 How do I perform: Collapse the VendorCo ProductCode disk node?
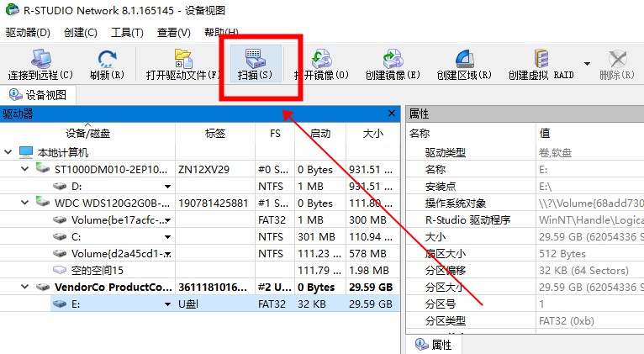pyautogui.click(x=24, y=287)
